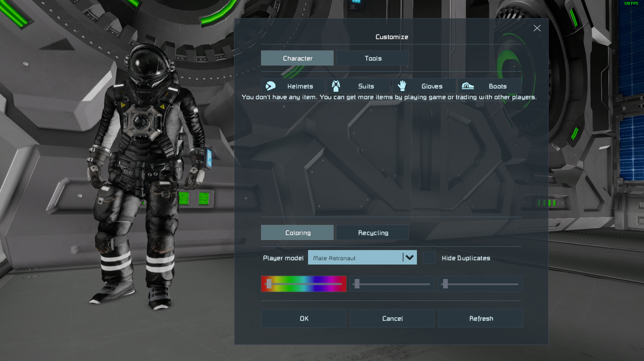This screenshot has width=644, height=361.
Task: Open the Recycling tab
Action: click(x=373, y=233)
